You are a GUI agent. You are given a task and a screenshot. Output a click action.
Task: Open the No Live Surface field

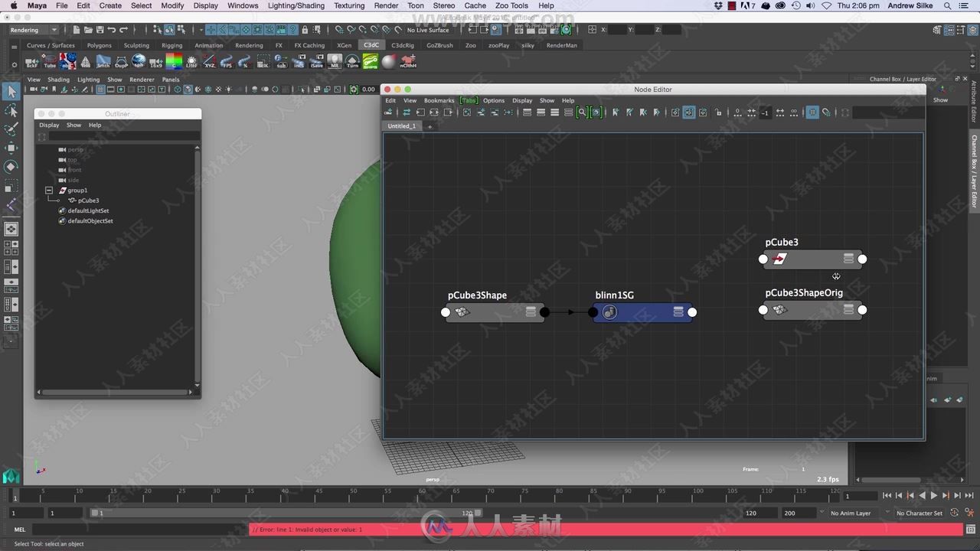428,30
